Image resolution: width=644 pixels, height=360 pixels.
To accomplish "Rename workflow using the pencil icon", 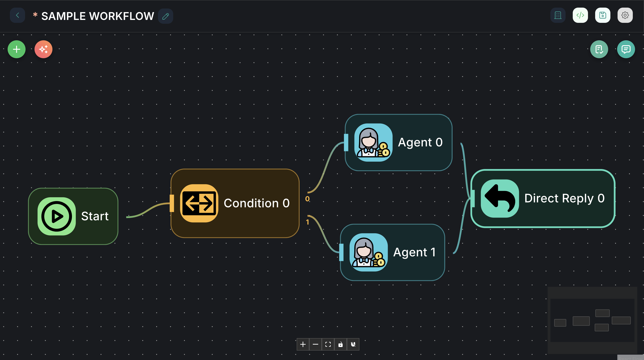I will coord(165,16).
